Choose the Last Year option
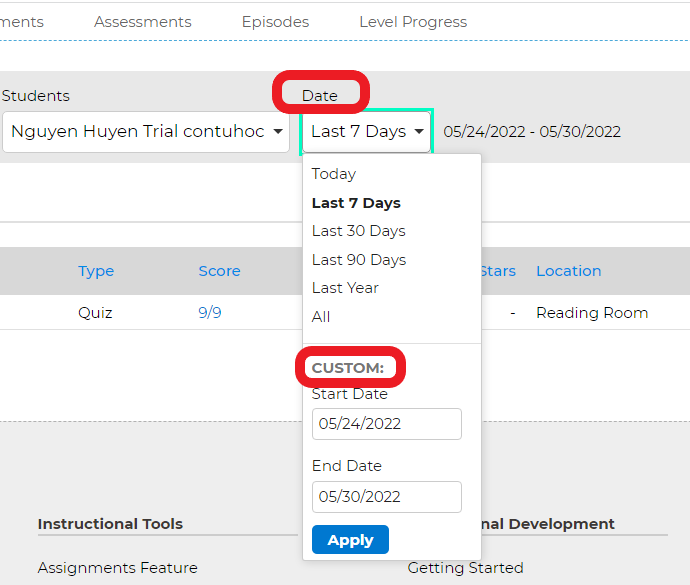Viewport: 690px width, 585px height. tap(345, 288)
